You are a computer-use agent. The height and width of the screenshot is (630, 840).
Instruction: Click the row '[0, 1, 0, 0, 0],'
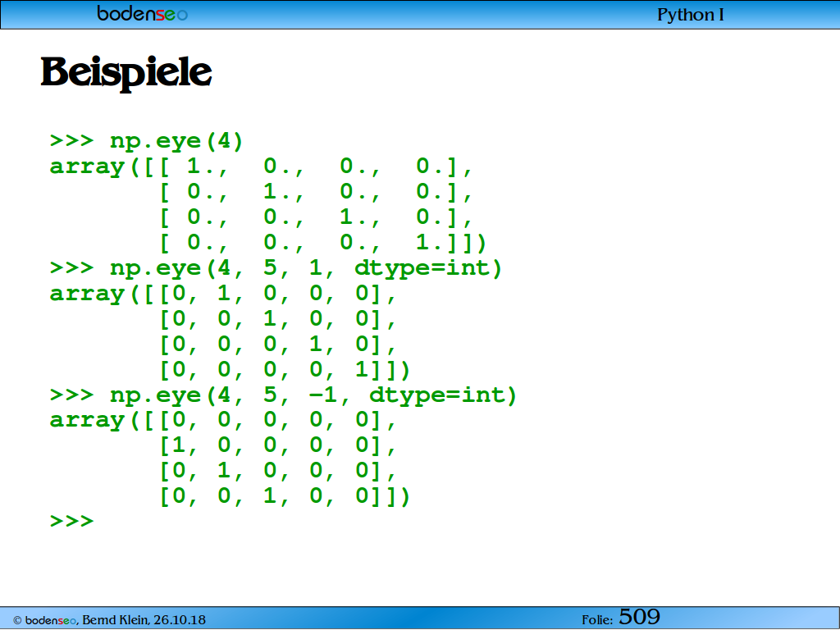pyautogui.click(x=278, y=471)
